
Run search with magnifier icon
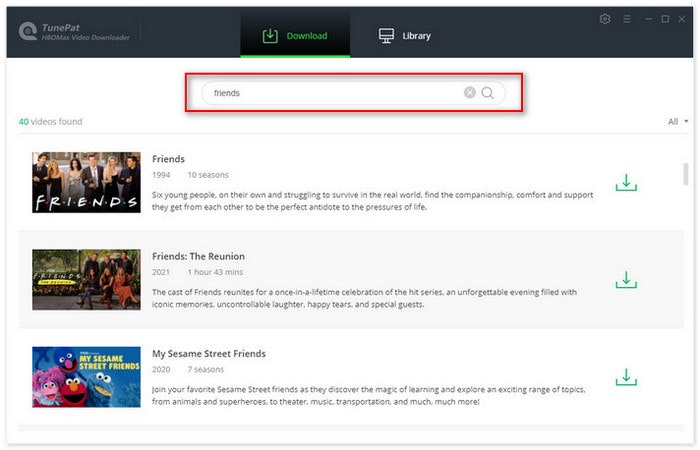pyautogui.click(x=488, y=93)
